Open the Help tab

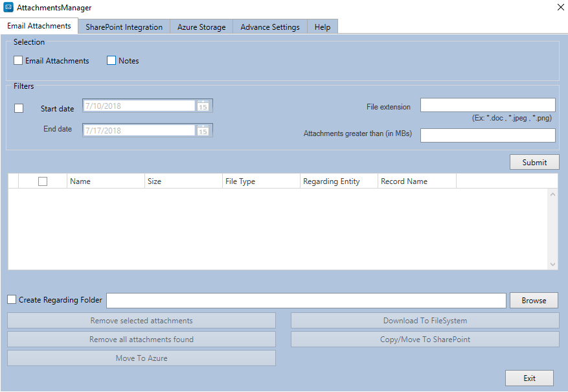click(x=323, y=27)
